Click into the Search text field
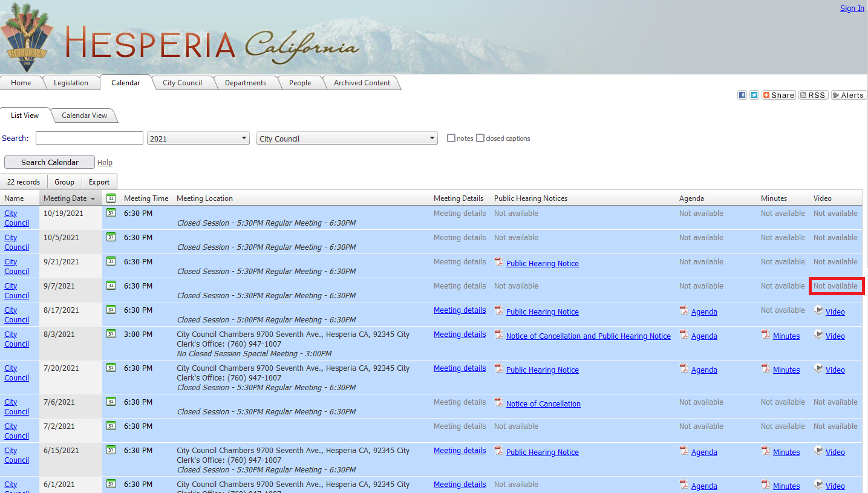 tap(90, 139)
